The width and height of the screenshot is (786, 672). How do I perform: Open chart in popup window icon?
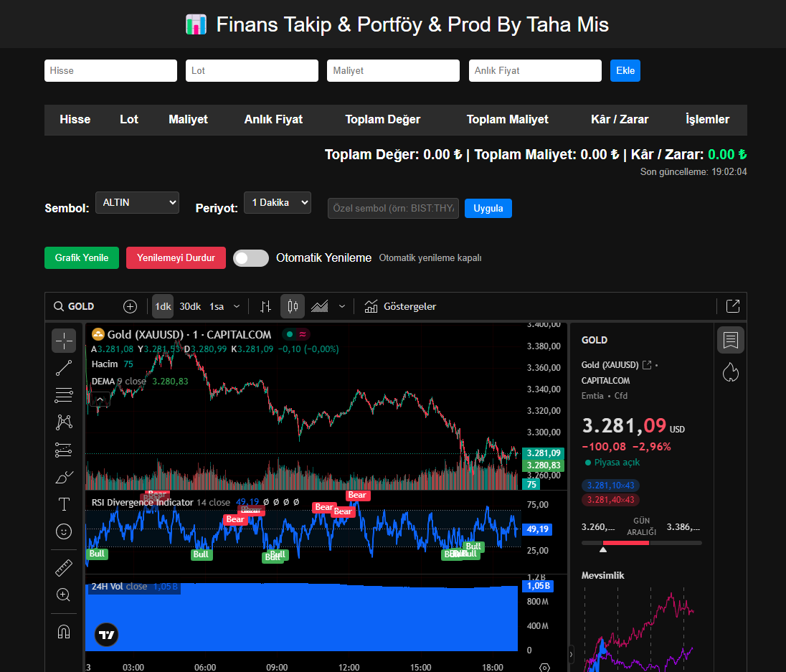coord(733,306)
